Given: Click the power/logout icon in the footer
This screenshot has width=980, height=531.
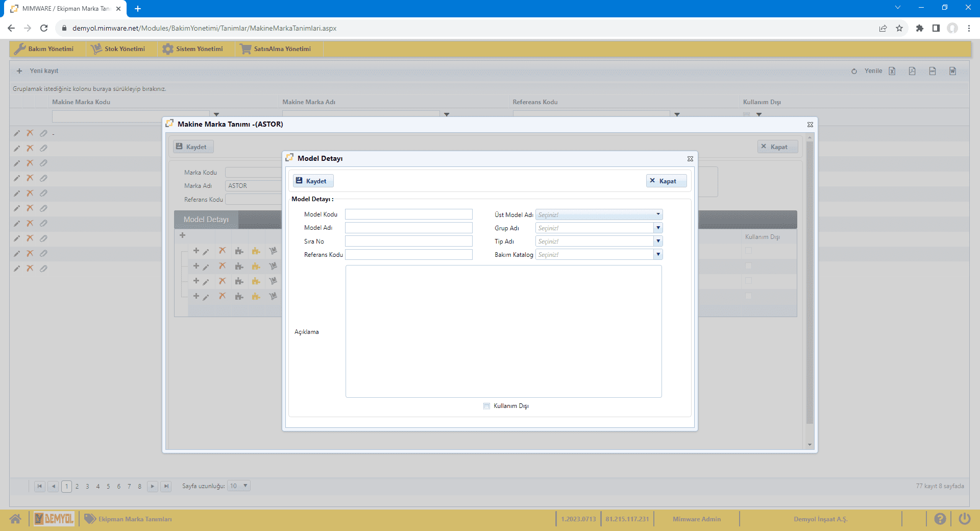Looking at the screenshot, I should click(x=964, y=519).
